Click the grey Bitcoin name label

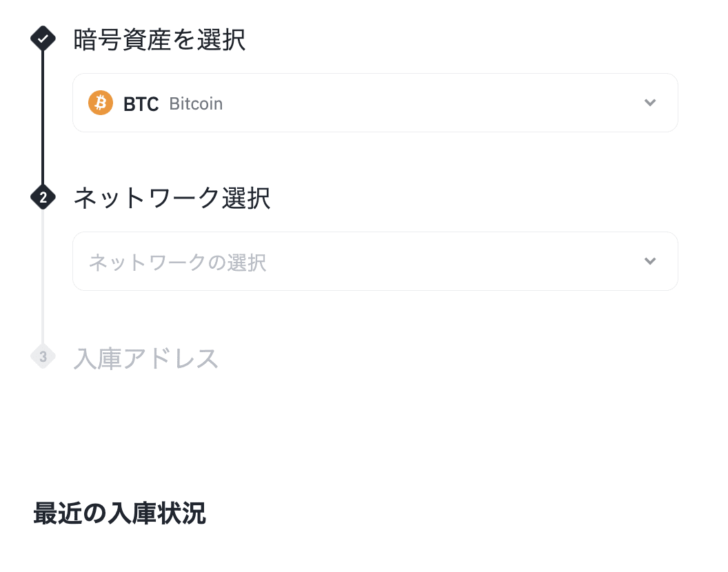(x=196, y=104)
